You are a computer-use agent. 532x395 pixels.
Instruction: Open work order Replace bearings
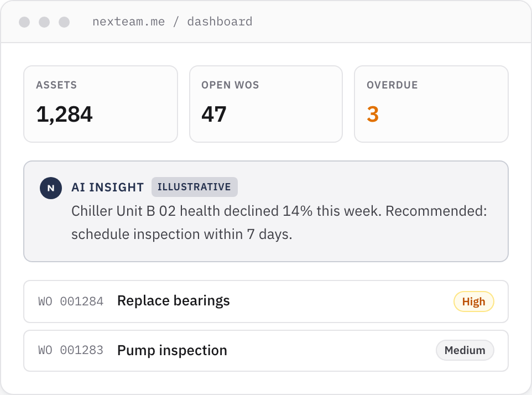[x=266, y=302]
